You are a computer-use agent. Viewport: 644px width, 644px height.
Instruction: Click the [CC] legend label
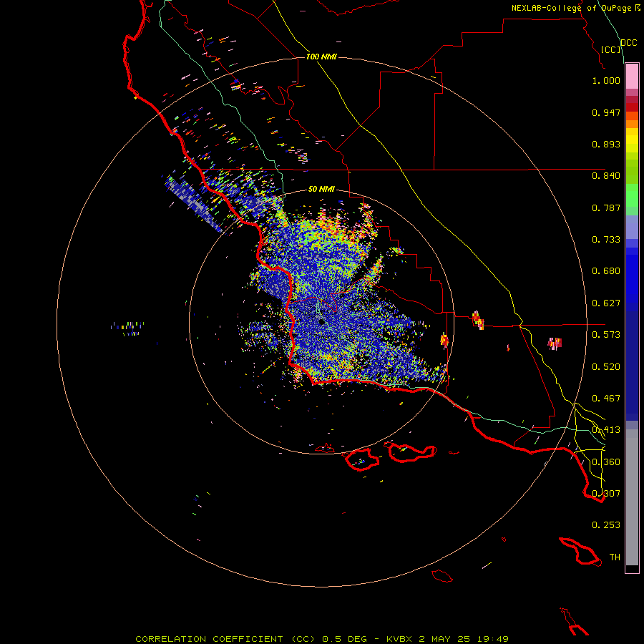pos(611,49)
